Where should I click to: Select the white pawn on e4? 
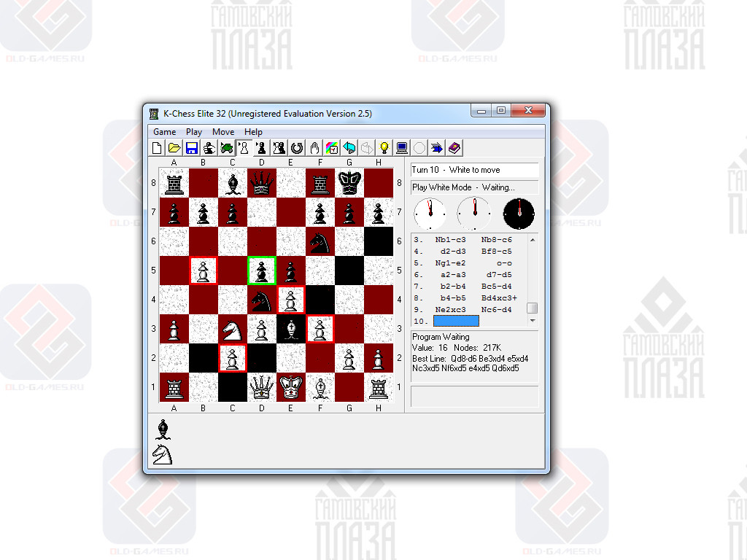click(290, 300)
